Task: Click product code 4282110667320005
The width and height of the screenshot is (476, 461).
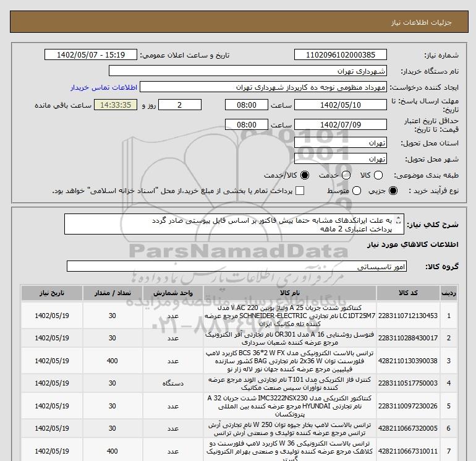Action: click(408, 428)
